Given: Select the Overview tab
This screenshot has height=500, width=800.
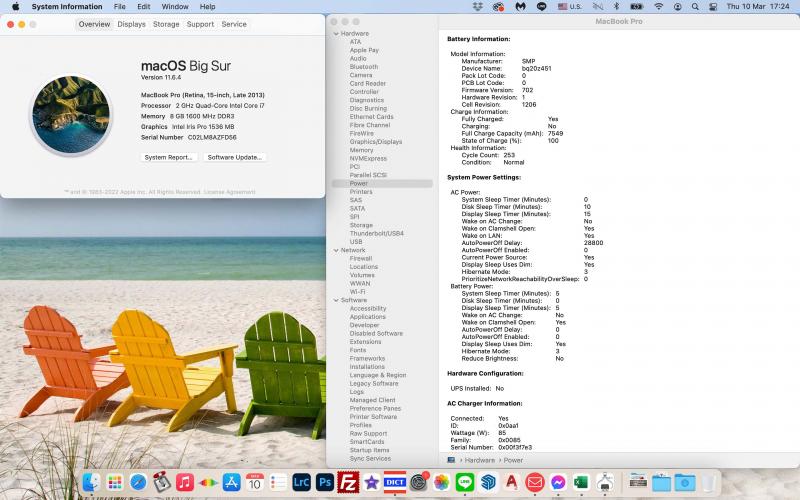Looking at the screenshot, I should pyautogui.click(x=94, y=24).
